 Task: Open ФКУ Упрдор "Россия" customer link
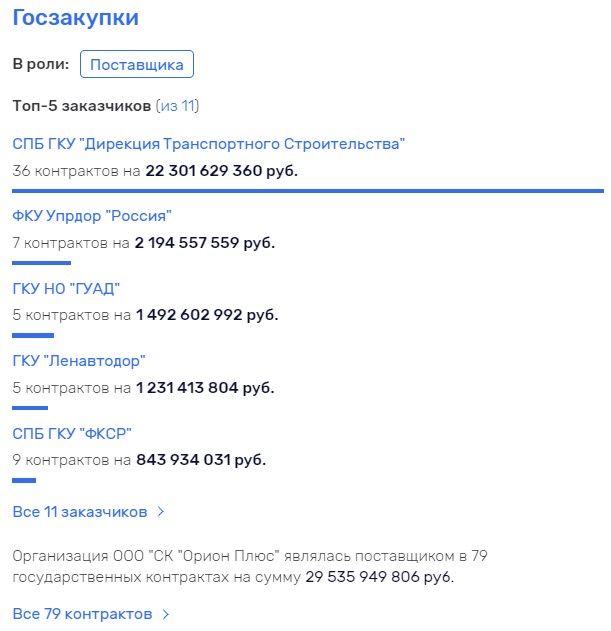coord(92,216)
